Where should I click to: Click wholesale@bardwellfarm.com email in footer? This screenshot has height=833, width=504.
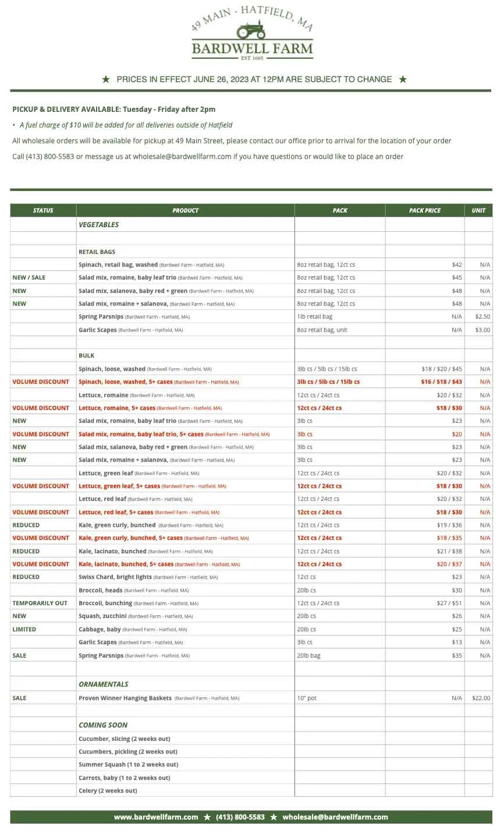click(335, 817)
